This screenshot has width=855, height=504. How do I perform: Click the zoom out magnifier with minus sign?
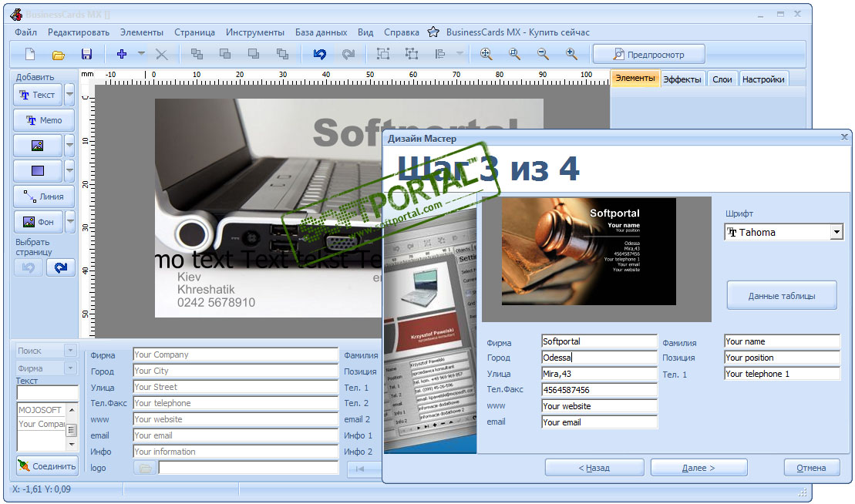[543, 54]
